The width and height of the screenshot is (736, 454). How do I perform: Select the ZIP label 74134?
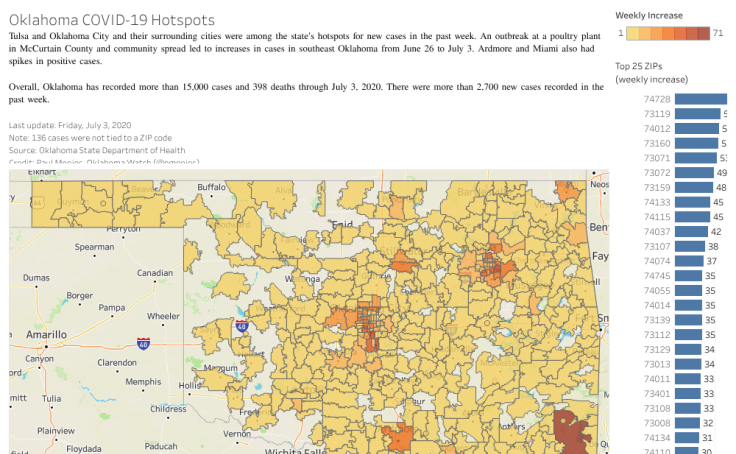click(657, 438)
